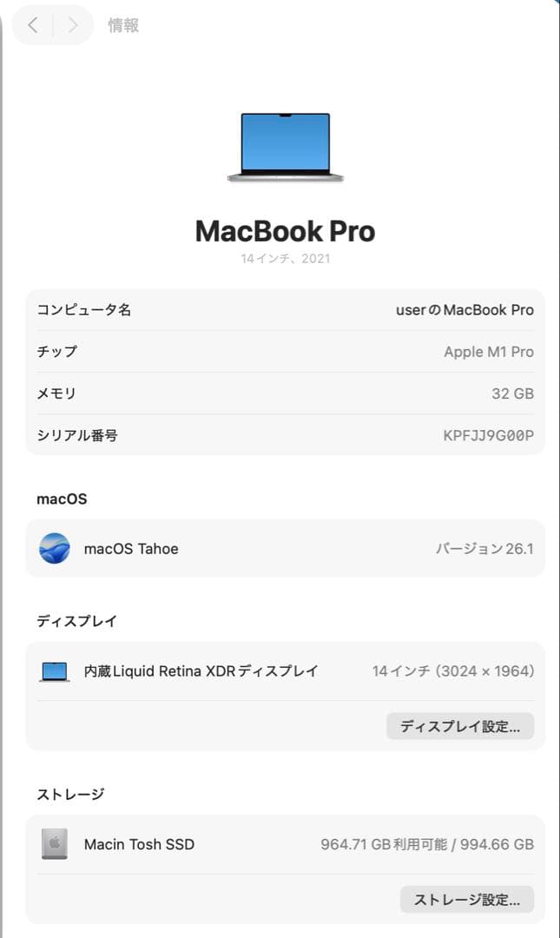Click the MacBook Pro heading text
Viewport: 560px width, 938px height.
pyautogui.click(x=286, y=232)
